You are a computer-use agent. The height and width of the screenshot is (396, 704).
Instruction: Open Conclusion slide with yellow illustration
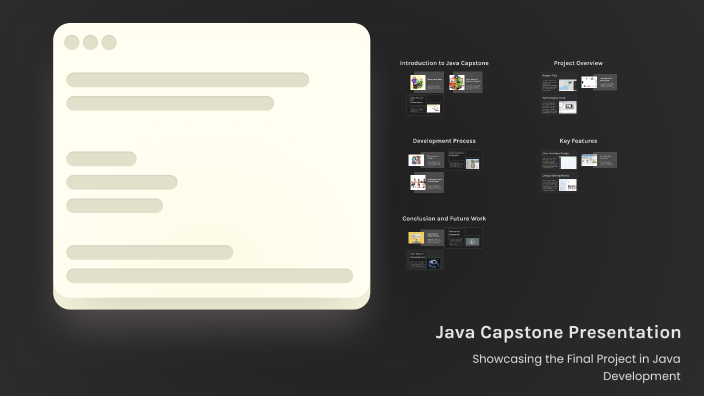(x=426, y=238)
